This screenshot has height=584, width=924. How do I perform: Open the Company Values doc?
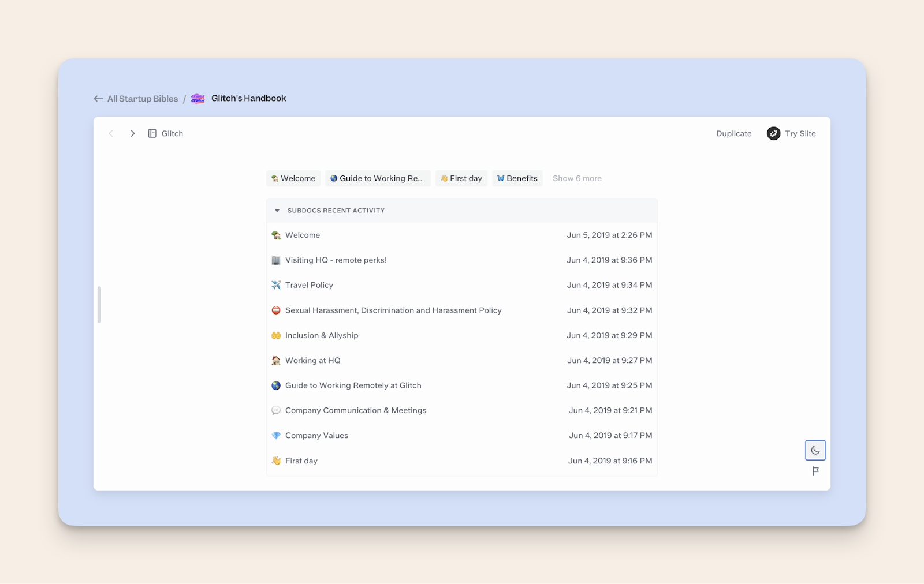coord(462,436)
